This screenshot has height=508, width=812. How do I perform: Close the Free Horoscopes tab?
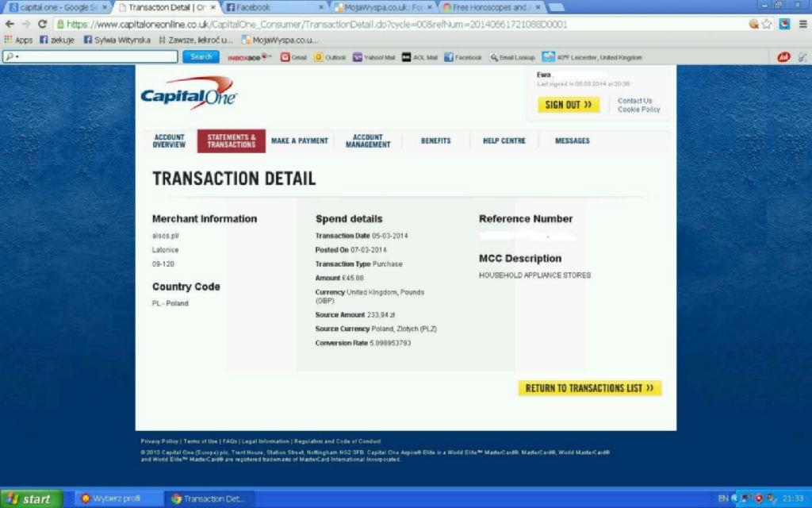point(538,7)
